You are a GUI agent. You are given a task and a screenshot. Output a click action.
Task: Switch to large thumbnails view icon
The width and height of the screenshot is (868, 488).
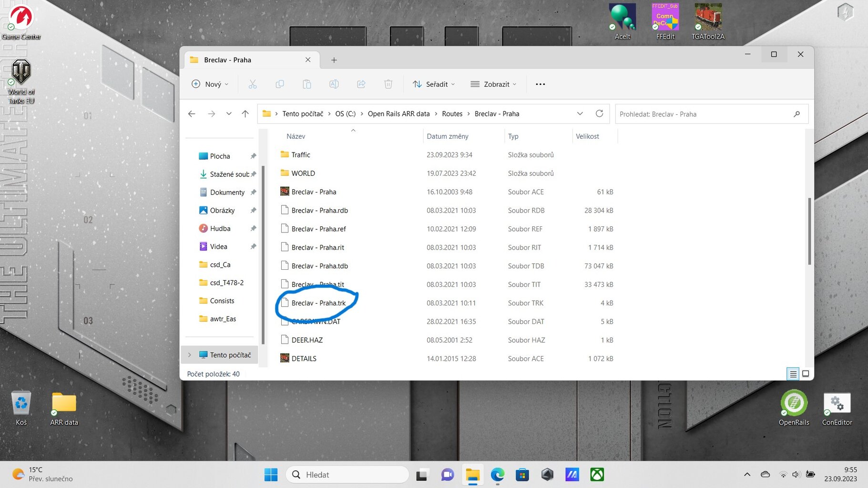(x=806, y=374)
